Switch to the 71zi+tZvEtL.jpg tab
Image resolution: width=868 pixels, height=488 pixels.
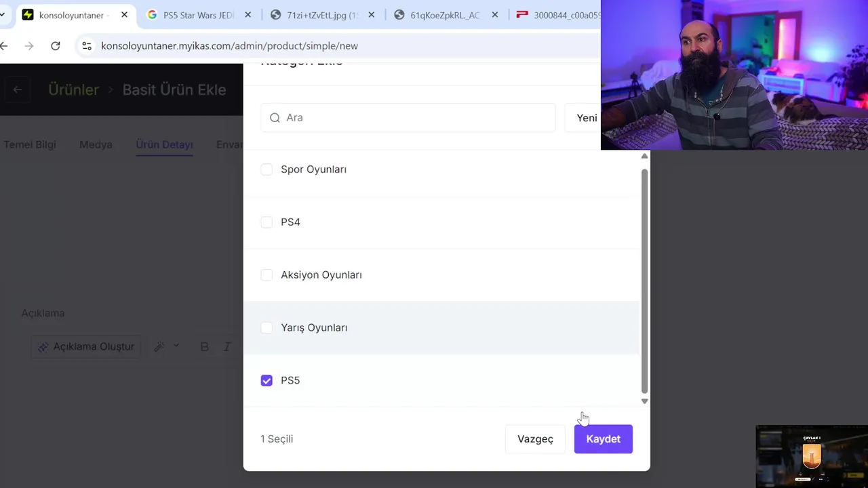[x=321, y=15]
